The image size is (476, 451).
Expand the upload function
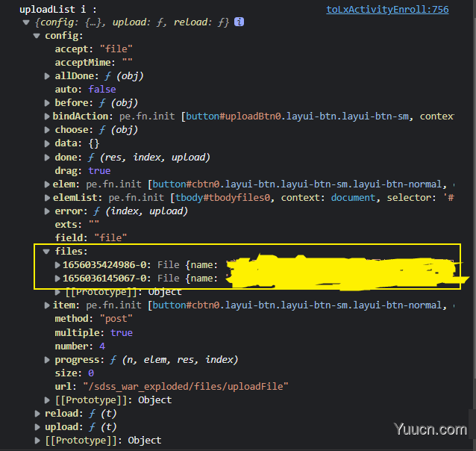37,427
